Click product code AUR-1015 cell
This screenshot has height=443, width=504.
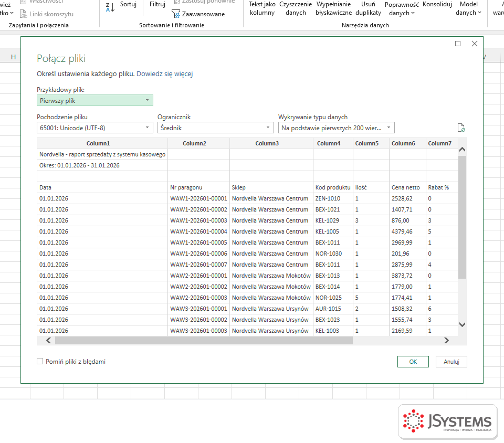pos(333,309)
